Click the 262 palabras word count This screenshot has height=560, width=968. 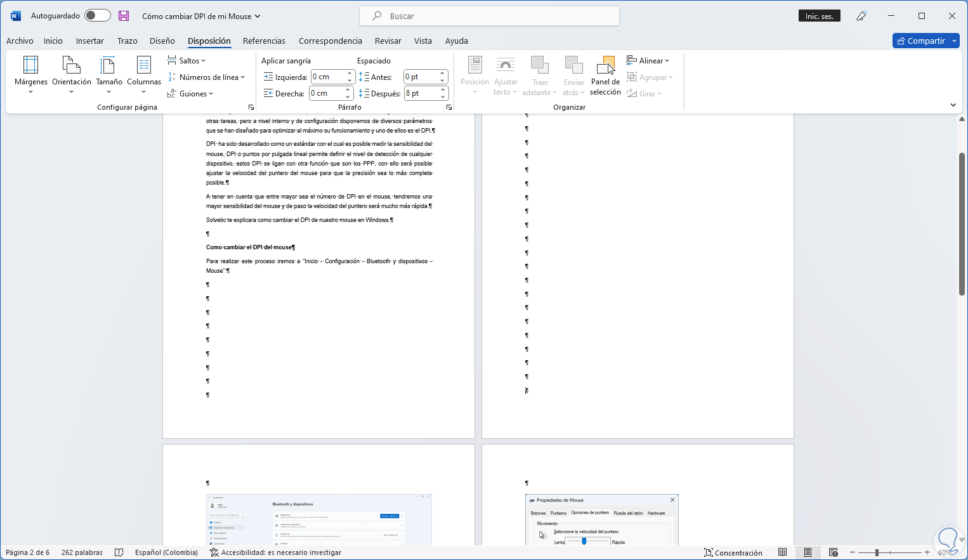[x=82, y=552]
